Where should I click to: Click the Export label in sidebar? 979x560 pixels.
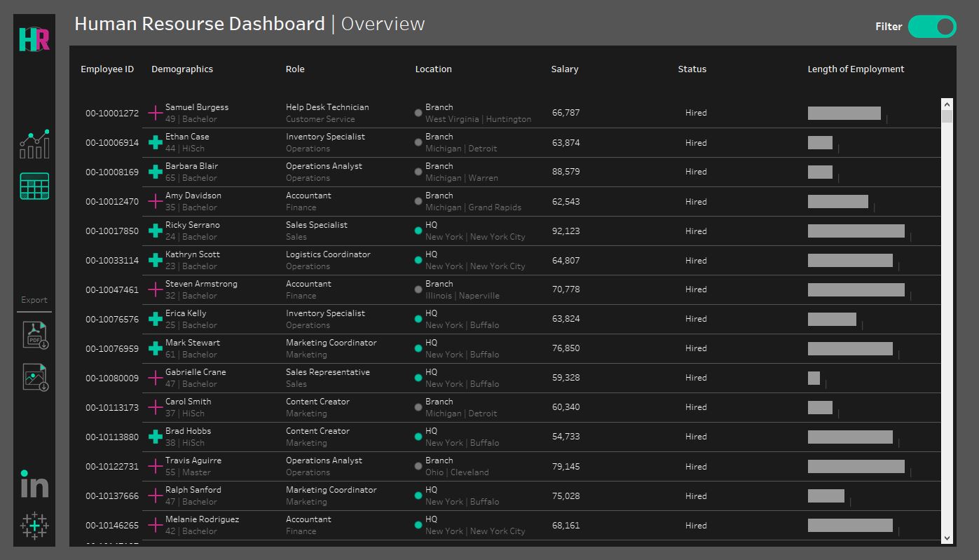(x=34, y=300)
